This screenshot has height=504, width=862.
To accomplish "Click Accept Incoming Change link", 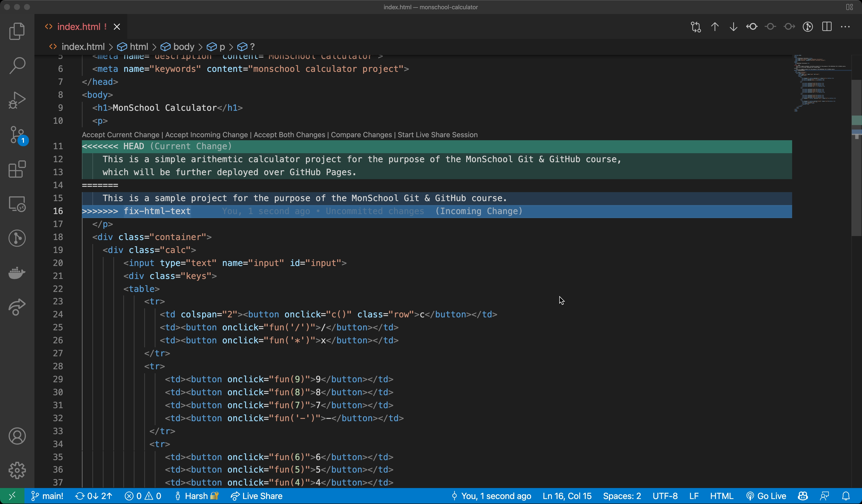I will coord(207,134).
